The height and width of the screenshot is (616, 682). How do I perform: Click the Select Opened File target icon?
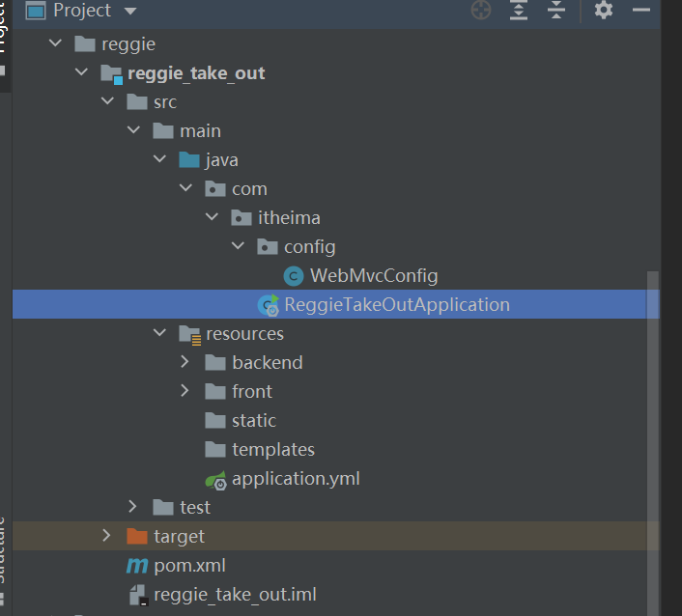tap(481, 11)
